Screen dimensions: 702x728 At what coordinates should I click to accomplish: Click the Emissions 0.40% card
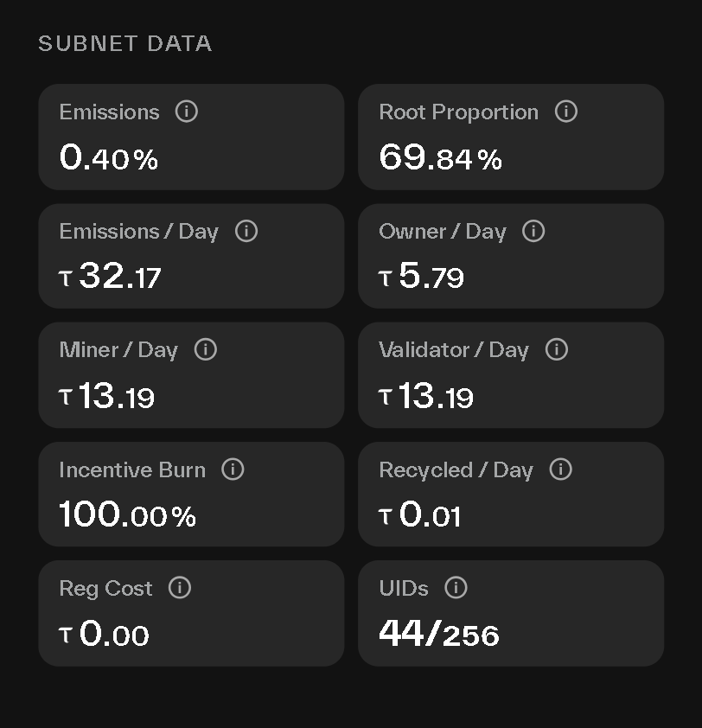191,137
